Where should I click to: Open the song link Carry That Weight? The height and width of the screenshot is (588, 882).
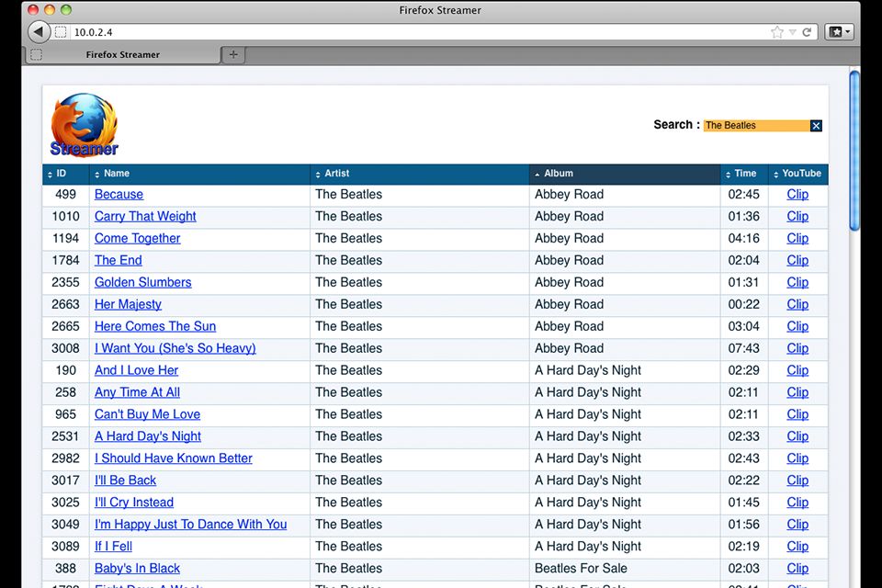pos(145,217)
